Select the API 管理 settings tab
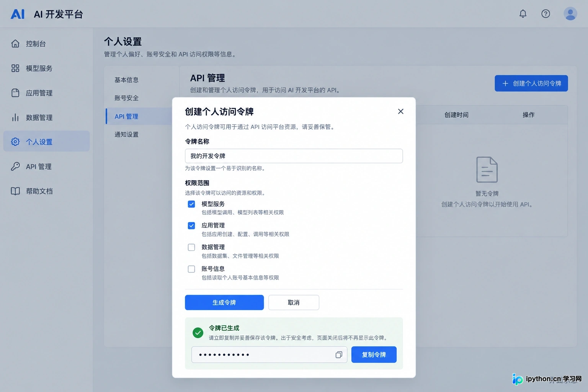588x392 pixels. pyautogui.click(x=139, y=116)
